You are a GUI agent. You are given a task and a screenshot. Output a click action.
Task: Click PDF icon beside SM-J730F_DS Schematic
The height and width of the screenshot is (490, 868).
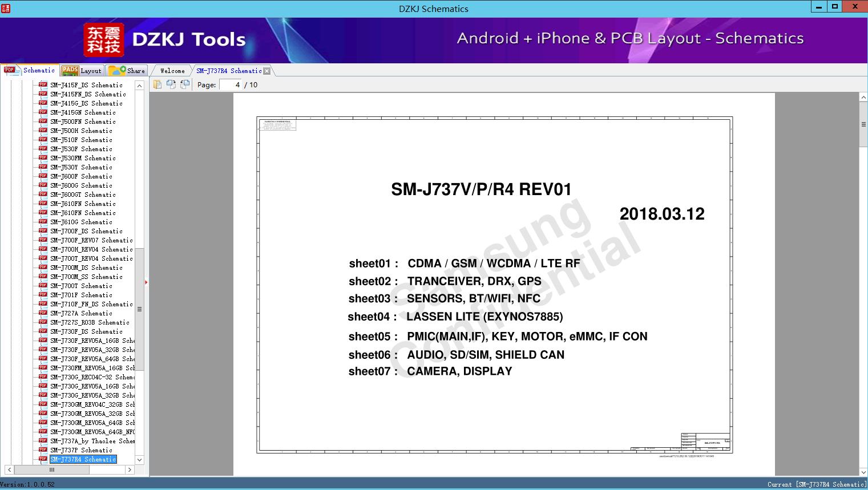43,331
